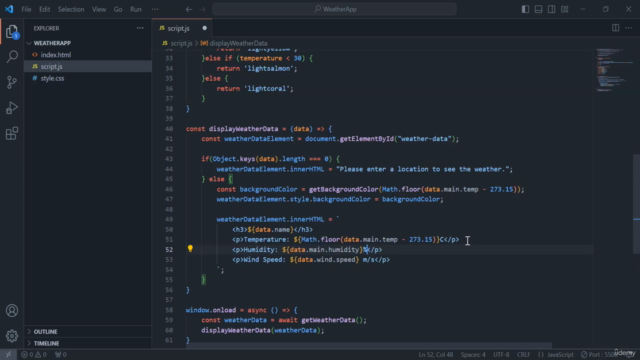Open index.html in the explorer

(56, 55)
